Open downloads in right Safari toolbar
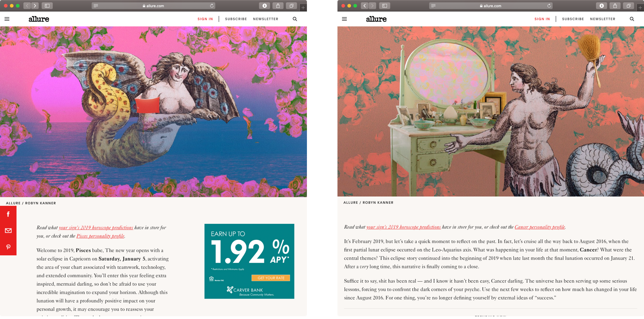 point(602,6)
